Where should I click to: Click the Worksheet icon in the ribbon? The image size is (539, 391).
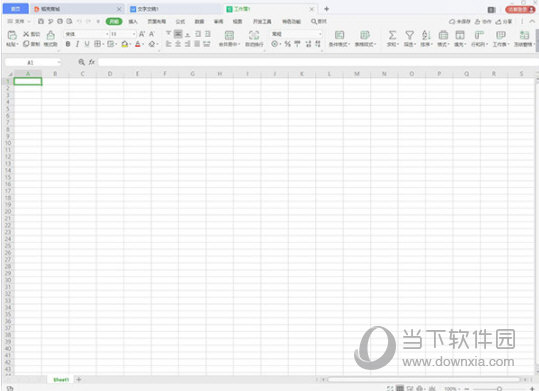point(500,35)
